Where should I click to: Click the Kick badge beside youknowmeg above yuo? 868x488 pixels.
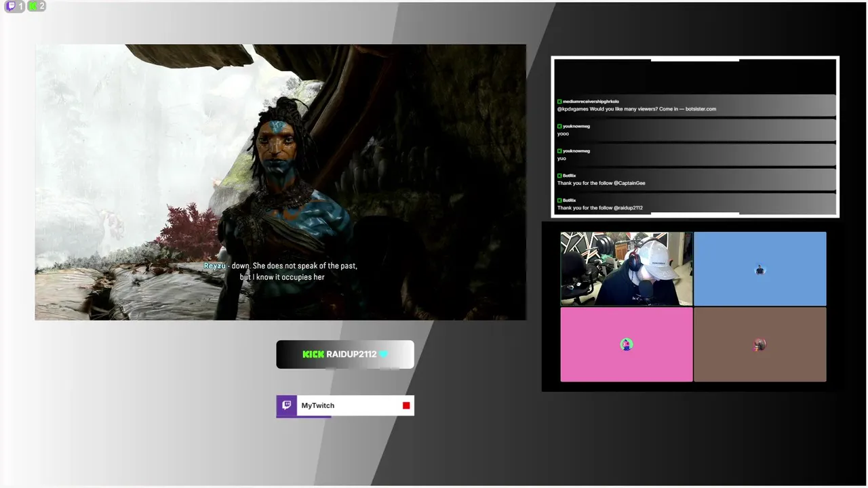[x=559, y=150]
